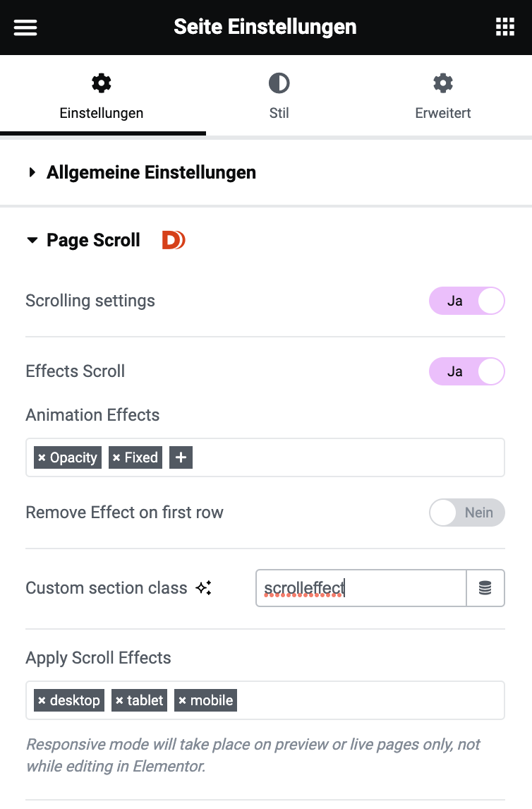This screenshot has width=532, height=809.
Task: Click the AI sparkle icon beside Custom section class
Action: [204, 587]
